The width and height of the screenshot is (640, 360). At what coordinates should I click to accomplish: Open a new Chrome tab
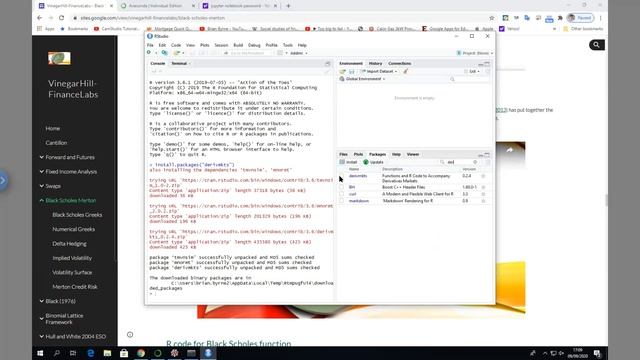[x=288, y=6]
